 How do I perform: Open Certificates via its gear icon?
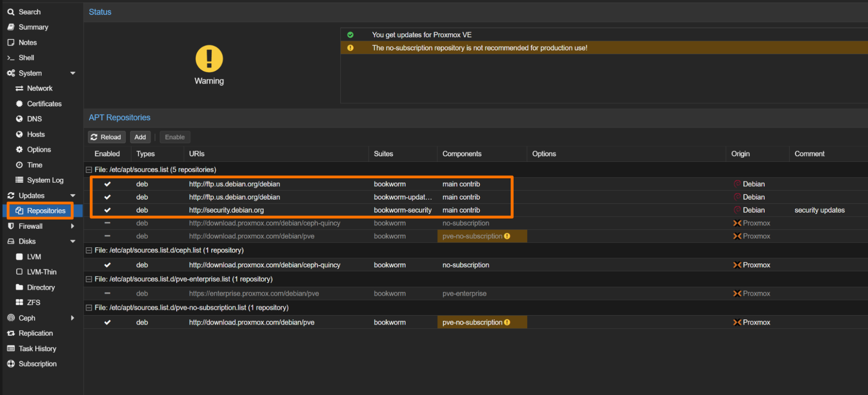tap(19, 104)
